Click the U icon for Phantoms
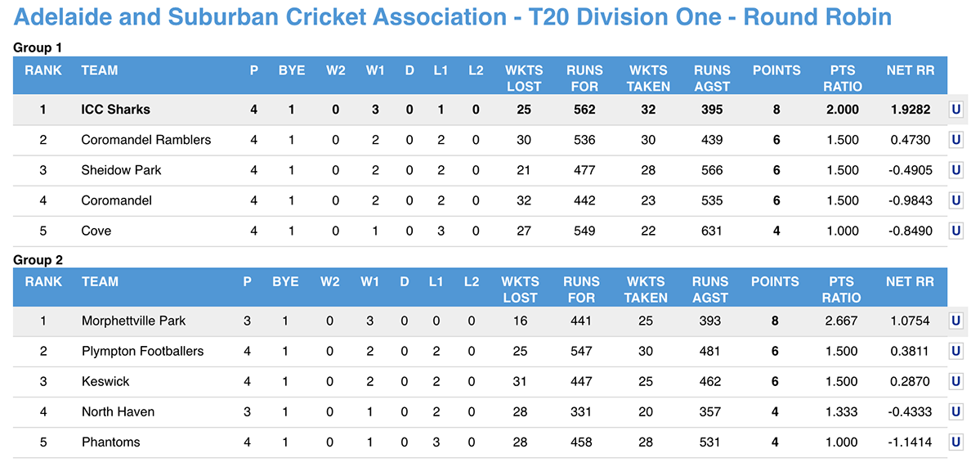This screenshot has width=980, height=467. pyautogui.click(x=955, y=442)
